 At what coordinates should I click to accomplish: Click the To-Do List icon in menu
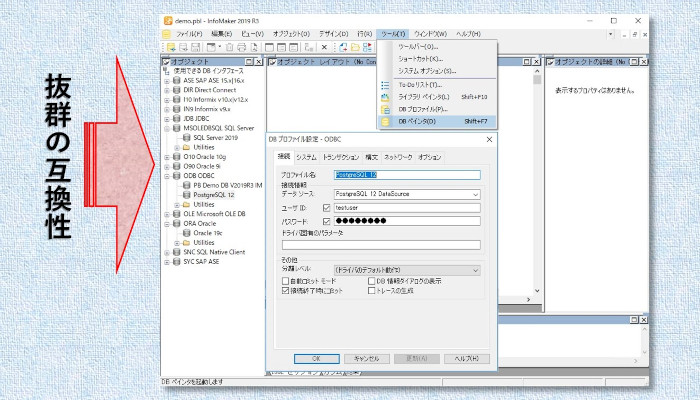386,85
